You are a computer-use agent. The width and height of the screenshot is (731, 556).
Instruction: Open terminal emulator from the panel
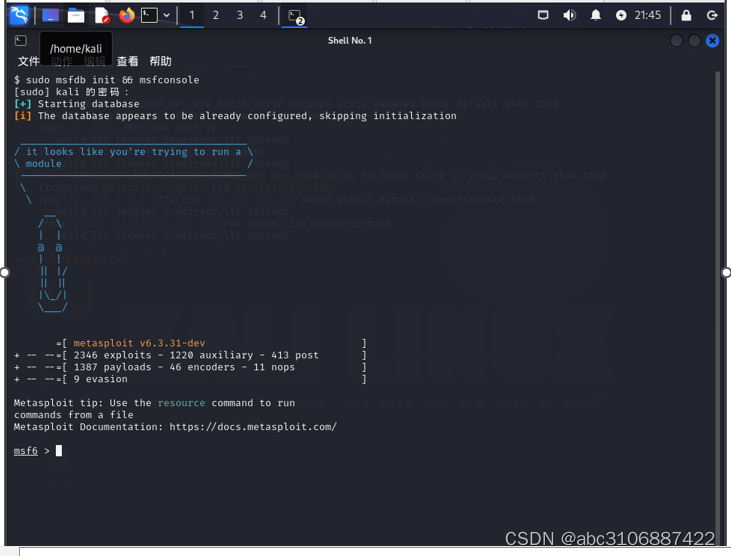[x=149, y=15]
